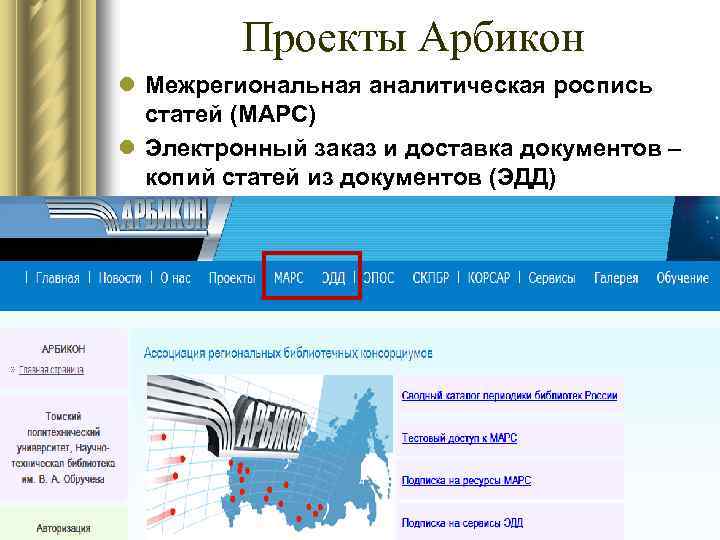The image size is (720, 540).
Task: Click the Арбикон logo in the header
Action: point(129,216)
